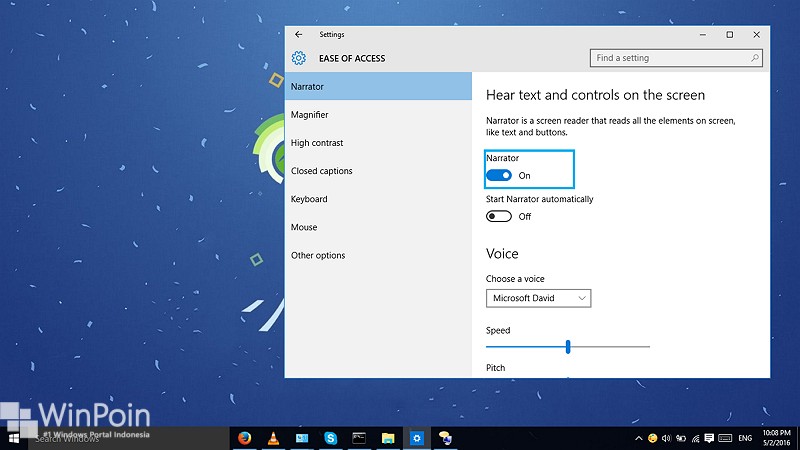Viewport: 800px width, 450px height.
Task: Go to the Keyboard category
Action: (x=378, y=199)
